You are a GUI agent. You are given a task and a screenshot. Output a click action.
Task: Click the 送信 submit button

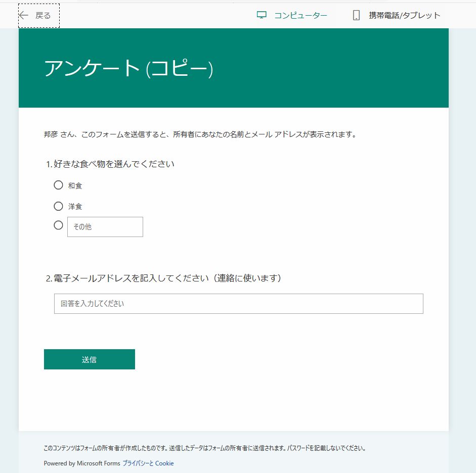point(90,359)
